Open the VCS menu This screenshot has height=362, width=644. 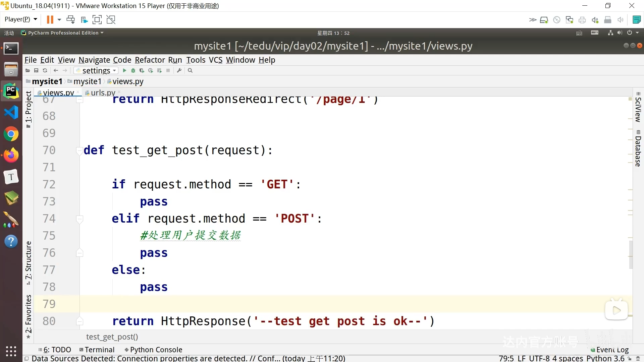tap(216, 60)
